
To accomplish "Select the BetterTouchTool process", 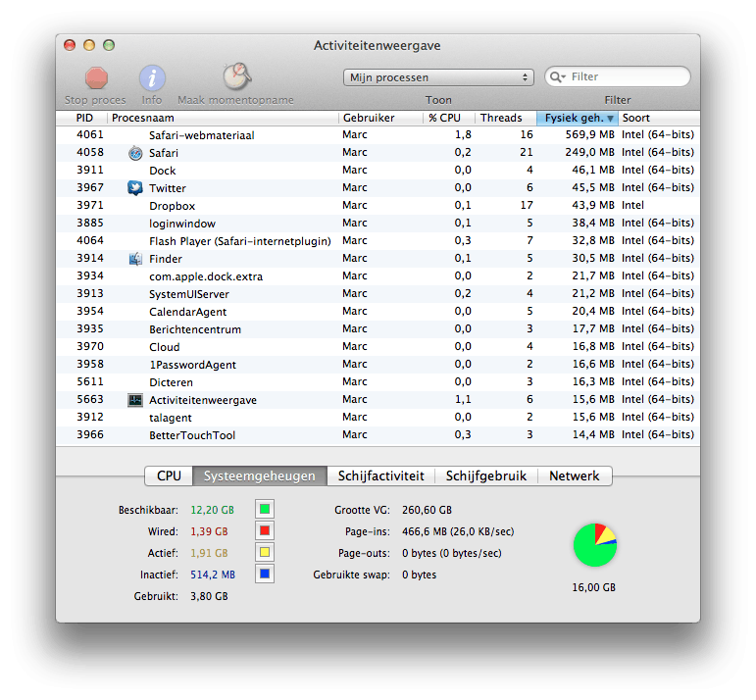I will [378, 435].
